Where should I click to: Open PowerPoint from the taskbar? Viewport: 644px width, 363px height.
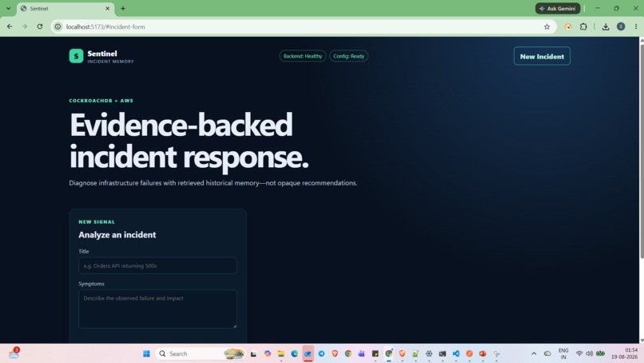483,353
